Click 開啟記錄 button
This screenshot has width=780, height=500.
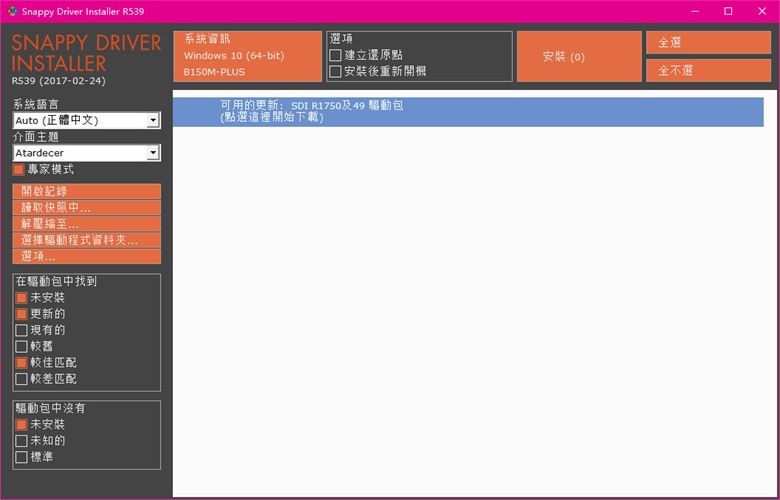point(87,192)
